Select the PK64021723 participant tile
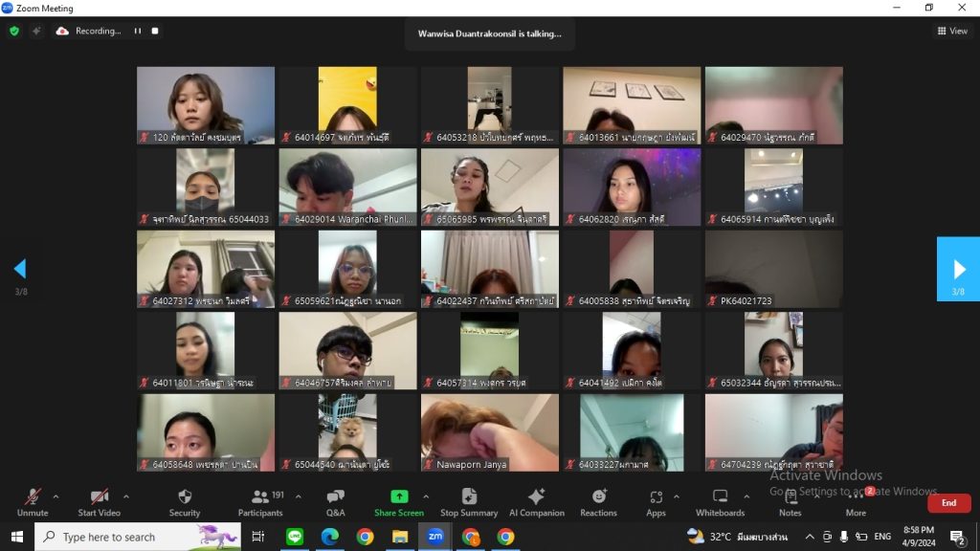 pos(773,269)
